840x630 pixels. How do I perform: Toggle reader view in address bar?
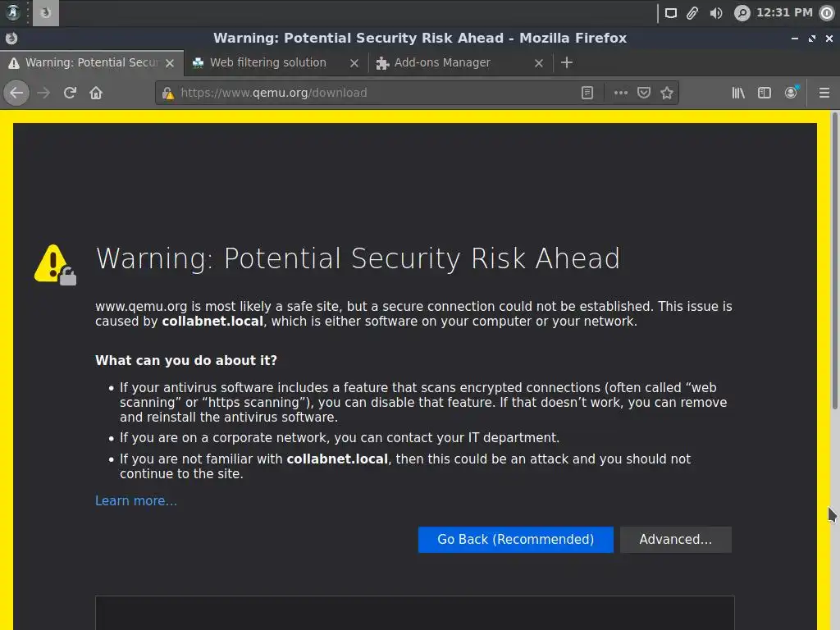587,93
